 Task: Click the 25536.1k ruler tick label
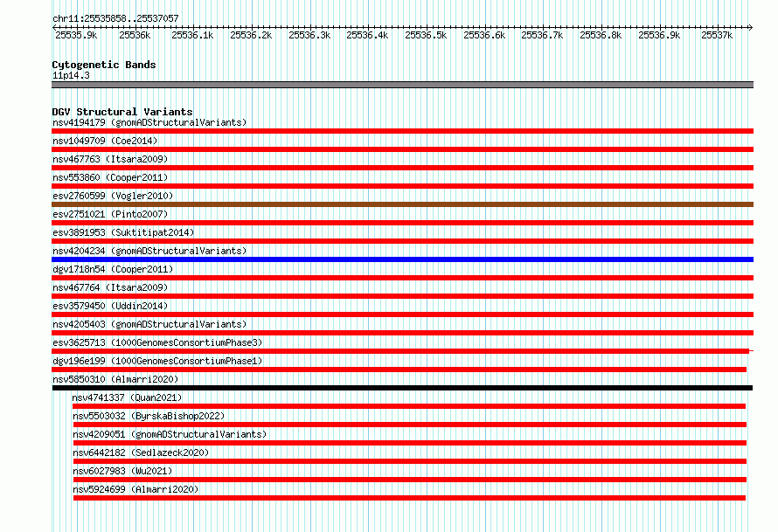192,35
